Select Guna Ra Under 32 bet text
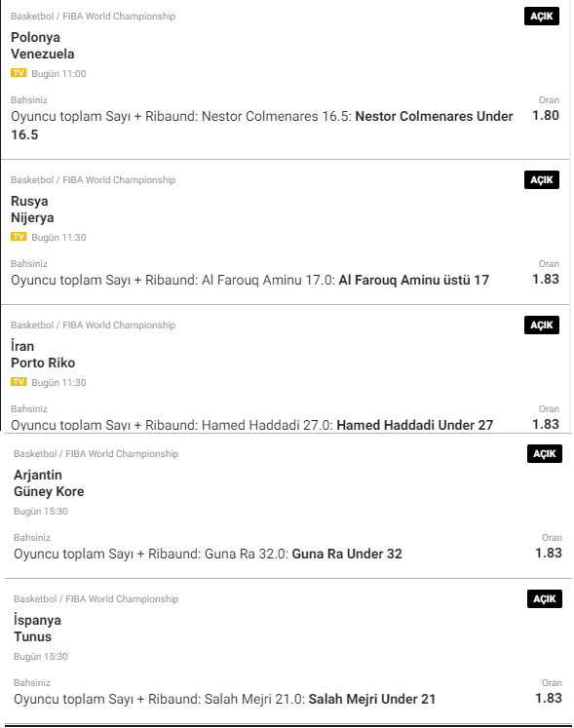 347,554
